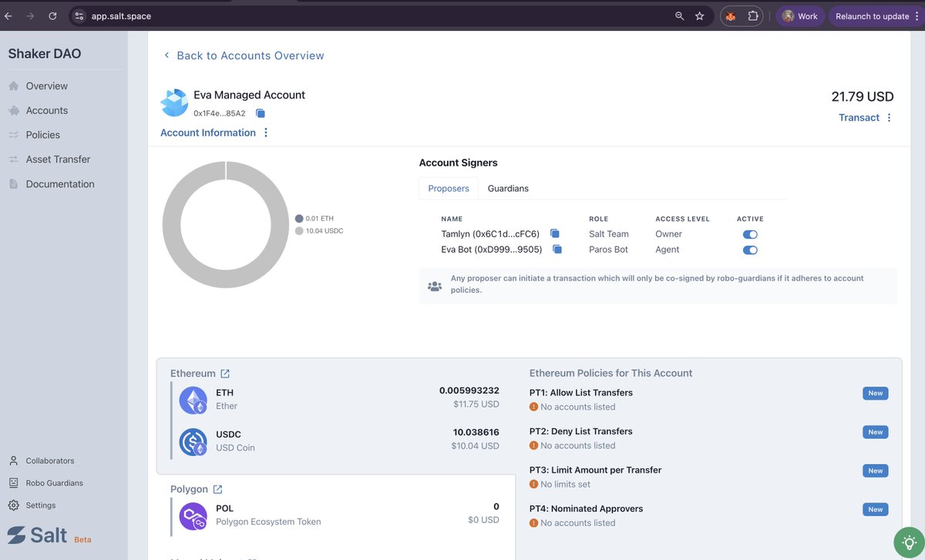925x560 pixels.
Task: Toggle Tamlyn's Active switch
Action: coord(750,234)
